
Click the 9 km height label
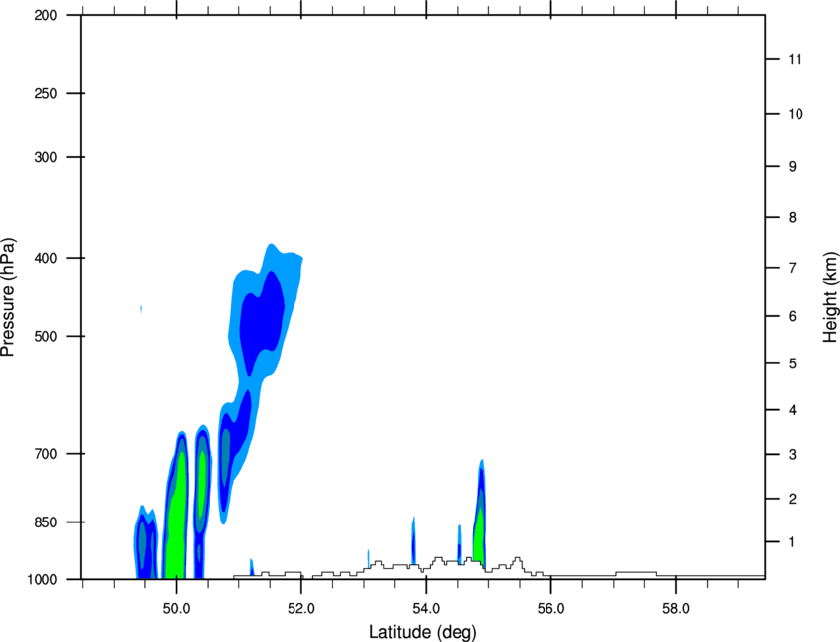793,167
